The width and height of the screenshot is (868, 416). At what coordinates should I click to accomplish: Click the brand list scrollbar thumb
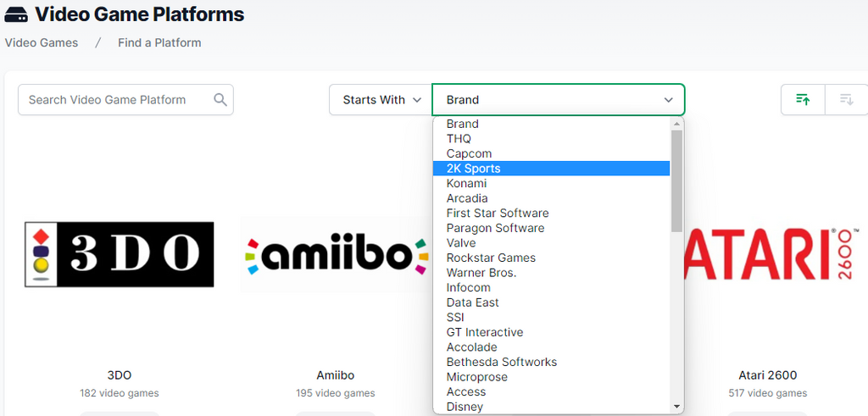676,181
